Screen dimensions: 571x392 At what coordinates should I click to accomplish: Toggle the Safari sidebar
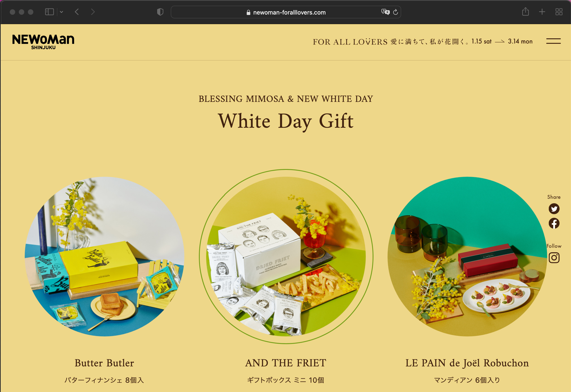(x=49, y=12)
